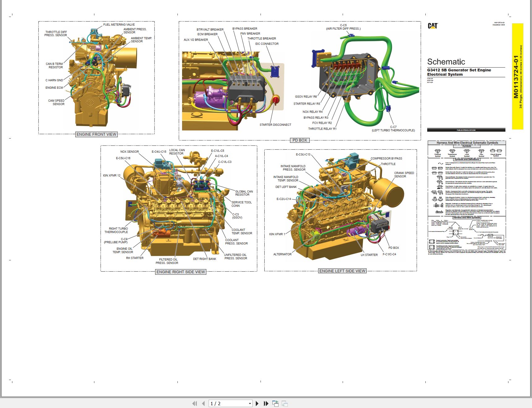Image resolution: width=532 pixels, height=408 pixels.
Task: Click the 'ENGINE FRONT VIEW' caption
Action: coord(96,134)
